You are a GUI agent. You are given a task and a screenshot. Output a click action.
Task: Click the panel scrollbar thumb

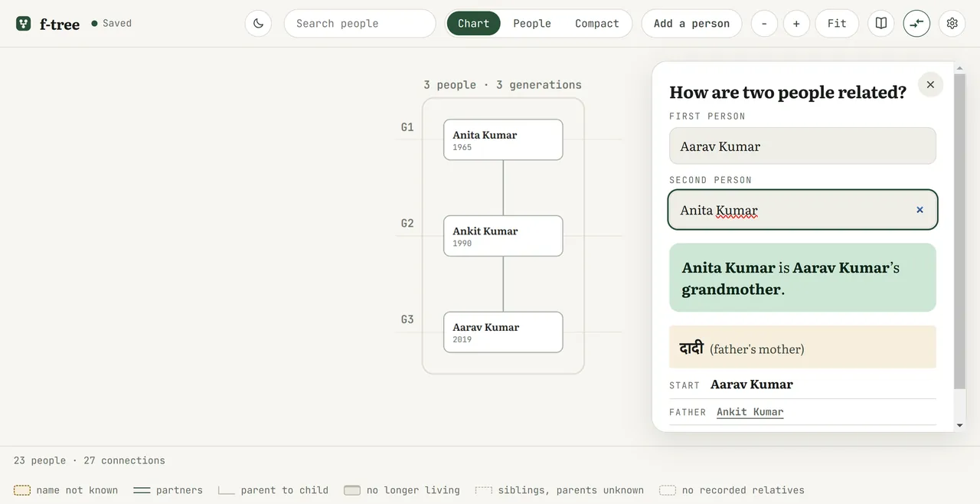click(960, 231)
